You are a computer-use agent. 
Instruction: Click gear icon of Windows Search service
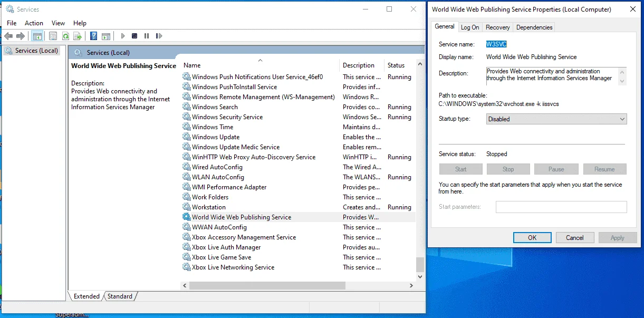186,107
